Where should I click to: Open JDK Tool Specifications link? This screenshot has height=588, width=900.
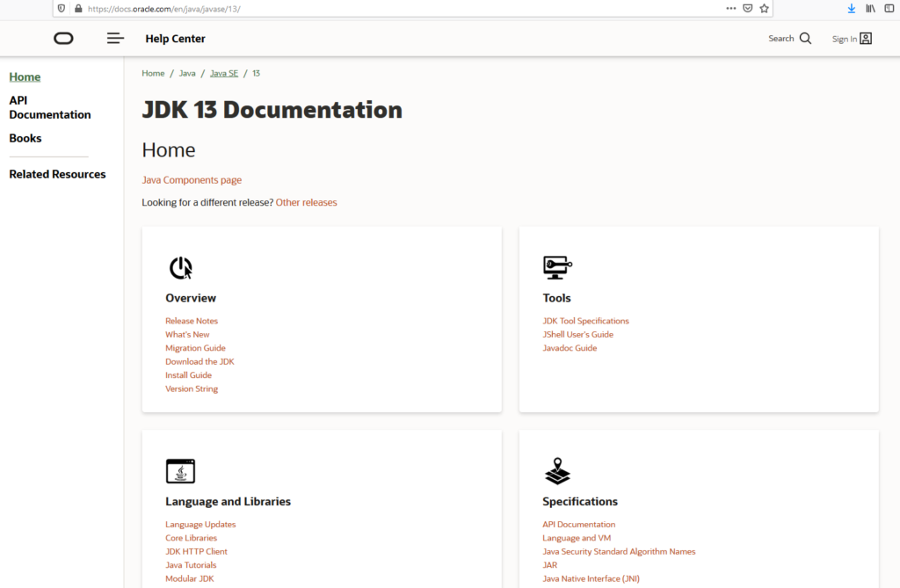tap(585, 321)
